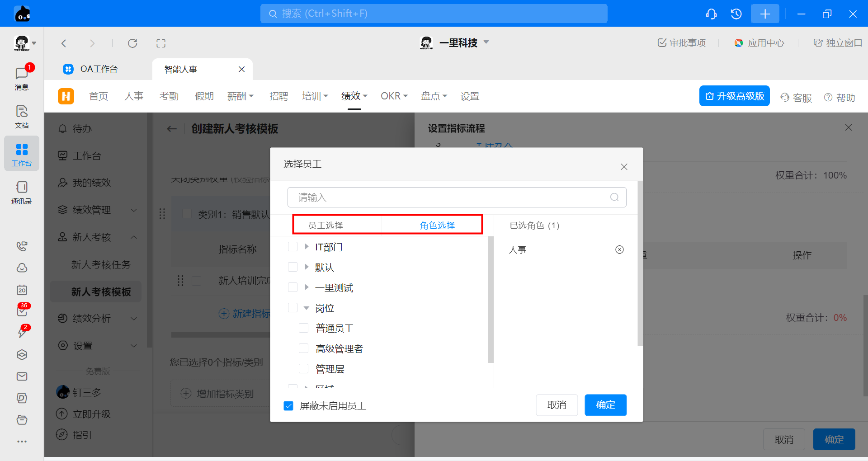The height and width of the screenshot is (461, 868).
Task: Remove the selected 人事 role
Action: (619, 249)
